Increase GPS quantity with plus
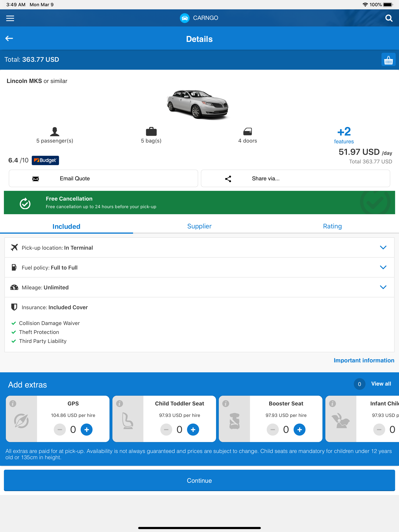The width and height of the screenshot is (399, 532). (x=87, y=430)
